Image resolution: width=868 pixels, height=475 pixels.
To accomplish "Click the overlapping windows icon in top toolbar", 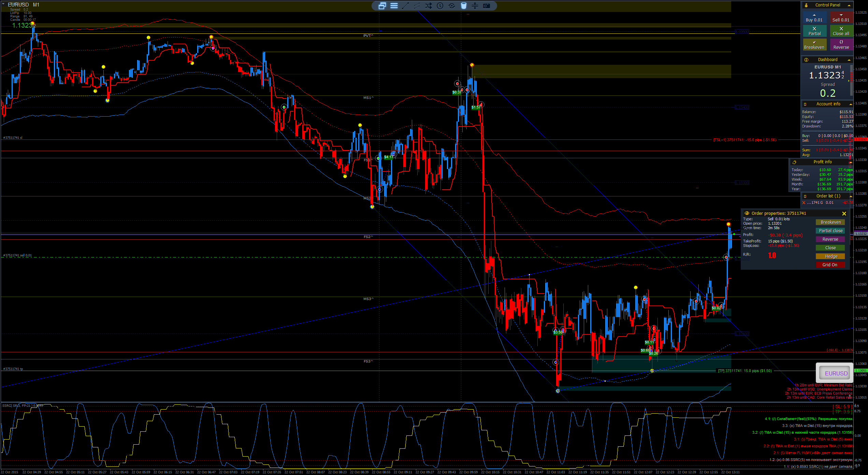I will pos(382,5).
